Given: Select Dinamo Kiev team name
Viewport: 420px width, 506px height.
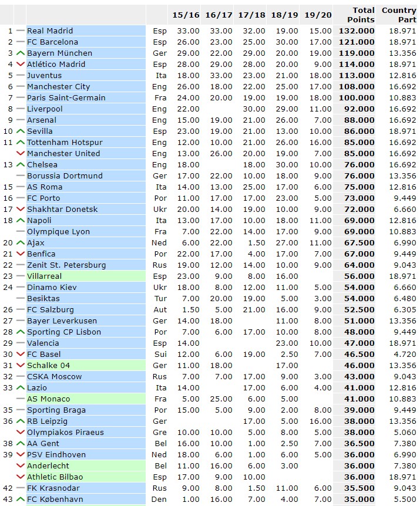Looking at the screenshot, I should tap(52, 288).
